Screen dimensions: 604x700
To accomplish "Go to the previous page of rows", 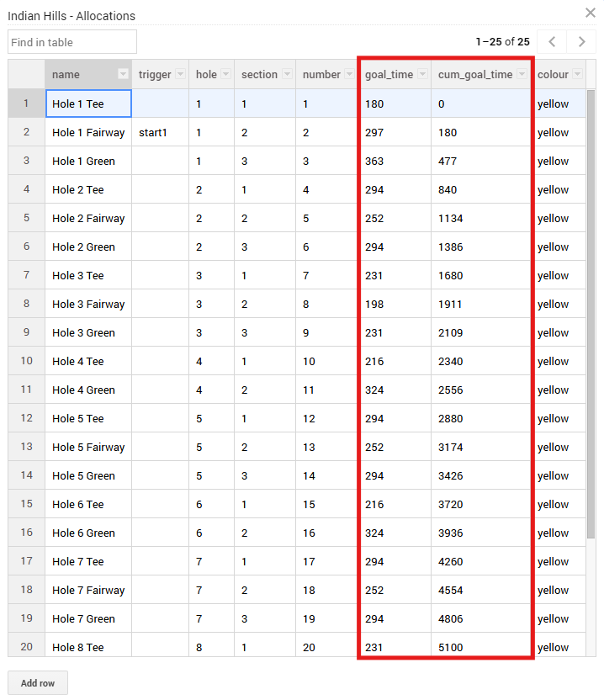I will [x=552, y=41].
